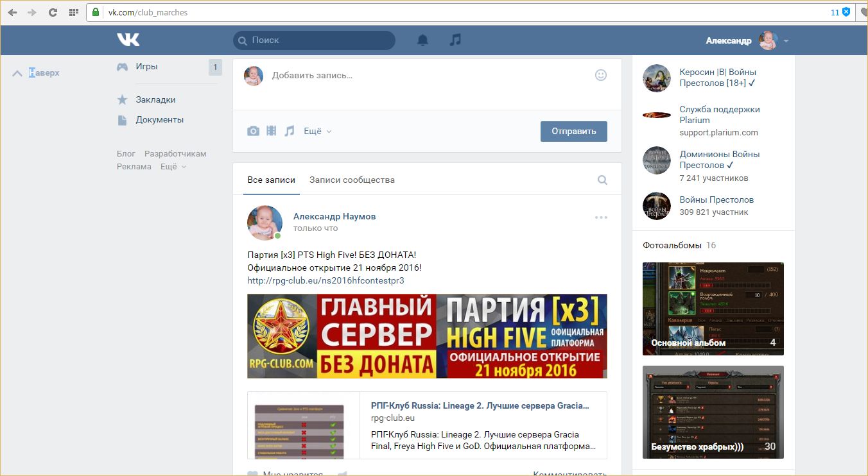The height and width of the screenshot is (476, 868).
Task: Click Войны Престолов group avatar
Action: coord(657,206)
